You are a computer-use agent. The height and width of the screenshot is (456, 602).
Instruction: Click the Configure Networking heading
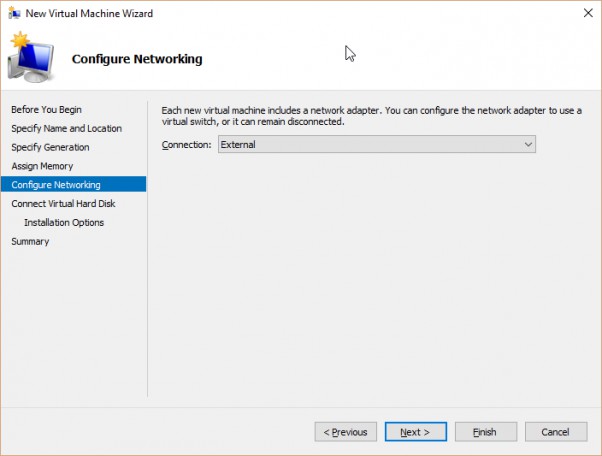click(x=137, y=59)
